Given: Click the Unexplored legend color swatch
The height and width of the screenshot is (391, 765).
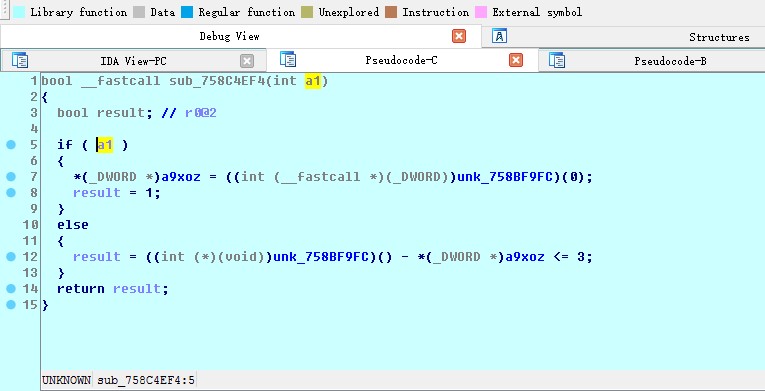Looking at the screenshot, I should [x=307, y=12].
